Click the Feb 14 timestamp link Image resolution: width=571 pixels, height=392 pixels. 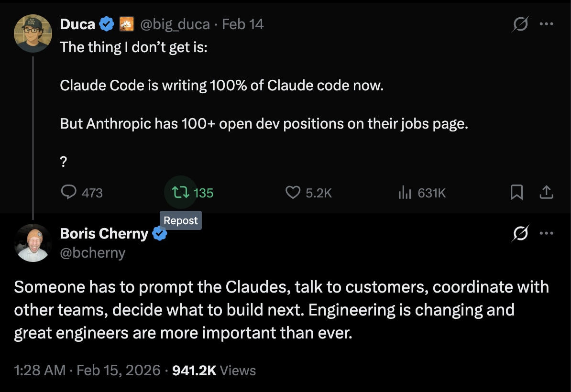click(243, 23)
